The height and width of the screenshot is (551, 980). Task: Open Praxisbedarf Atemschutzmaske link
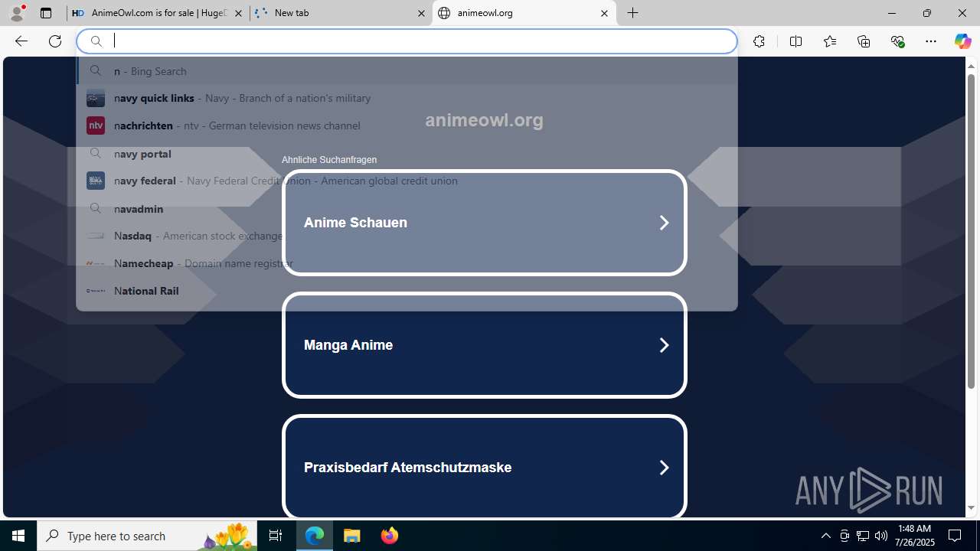point(484,467)
